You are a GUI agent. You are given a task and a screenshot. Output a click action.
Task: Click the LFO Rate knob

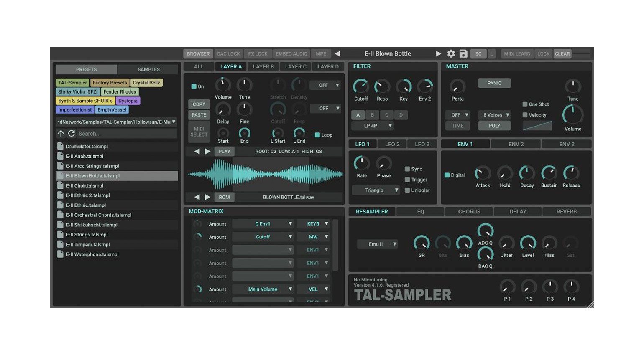361,163
